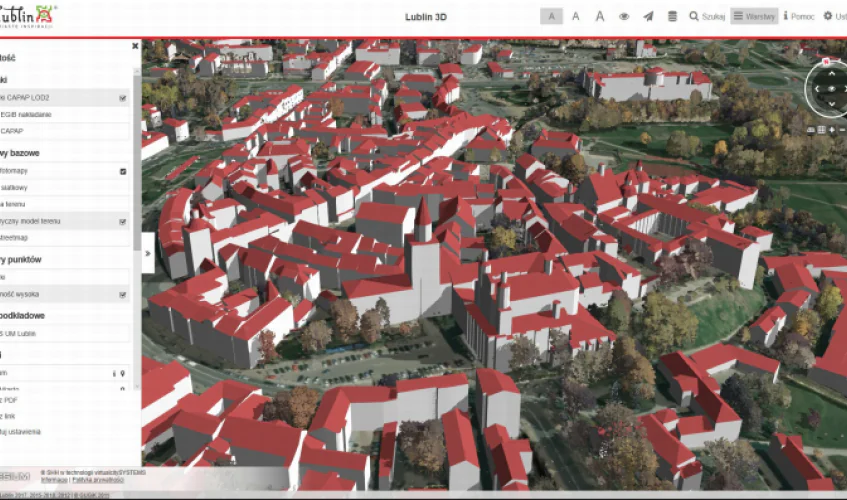Click the link sharing option
The image size is (847, 500).
pos(8,416)
